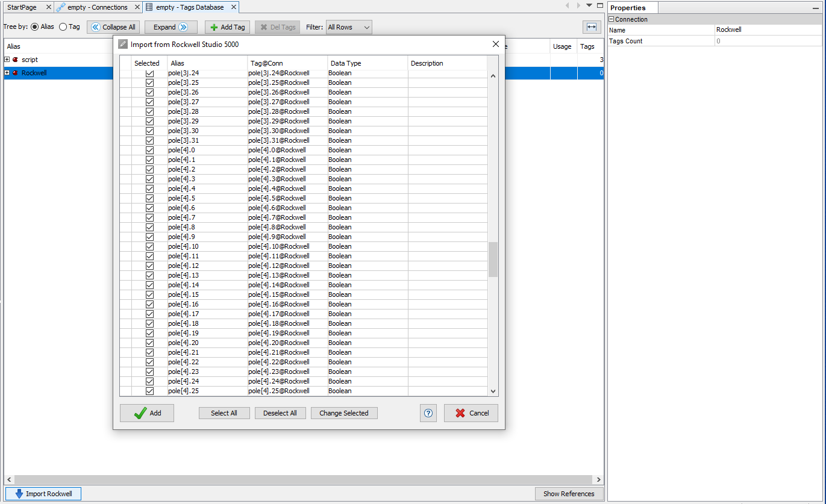The image size is (826, 504).
Task: Click the tab list dropdown arrow icon
Action: 589,5
